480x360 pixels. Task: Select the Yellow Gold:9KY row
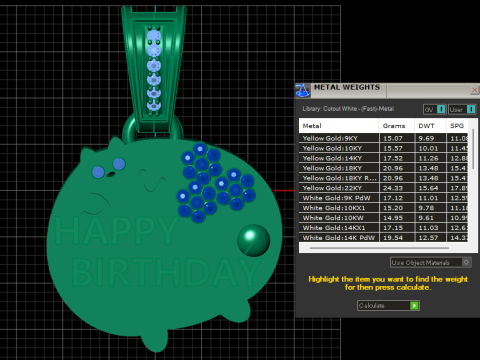(384, 138)
